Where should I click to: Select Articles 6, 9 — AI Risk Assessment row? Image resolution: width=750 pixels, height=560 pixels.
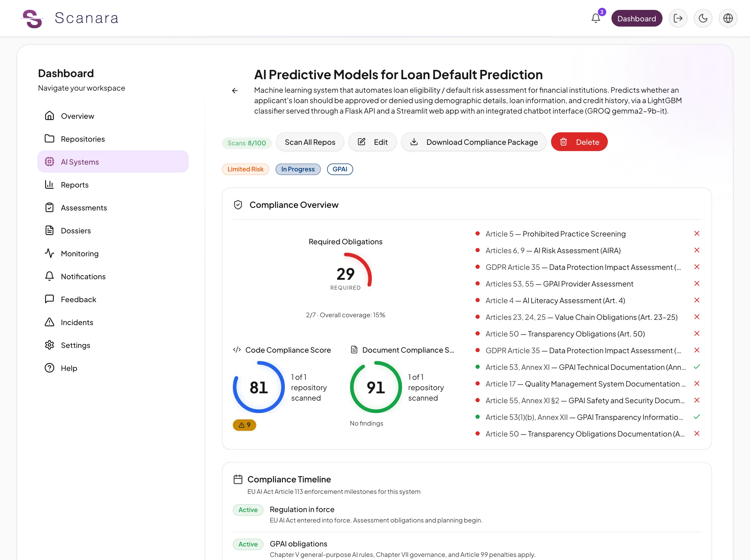coord(588,251)
